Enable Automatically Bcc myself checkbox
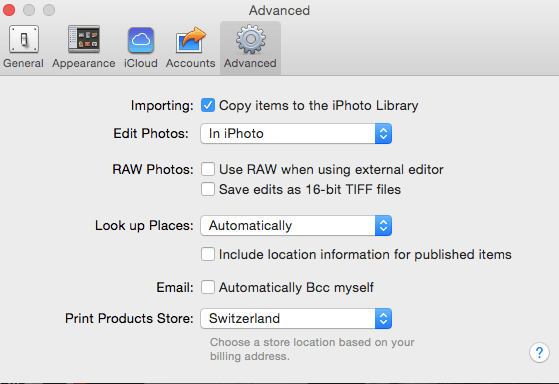The image size is (559, 384). coord(208,287)
